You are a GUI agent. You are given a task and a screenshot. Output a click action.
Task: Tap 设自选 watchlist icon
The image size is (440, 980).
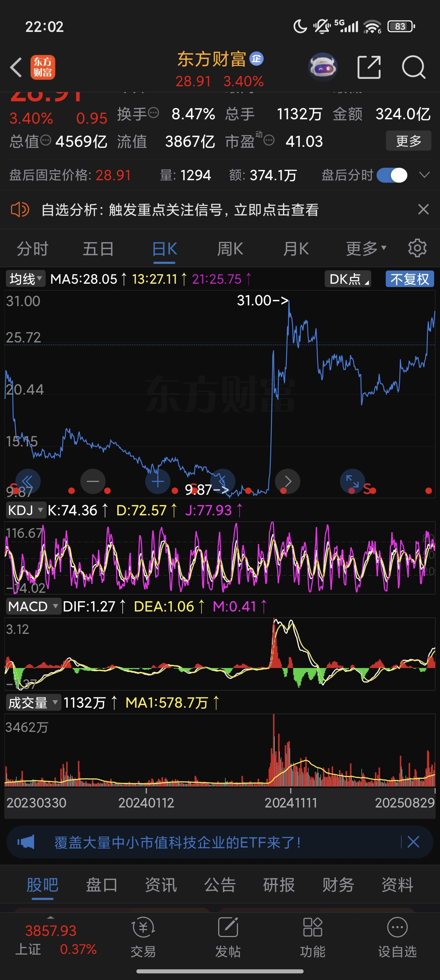click(397, 937)
